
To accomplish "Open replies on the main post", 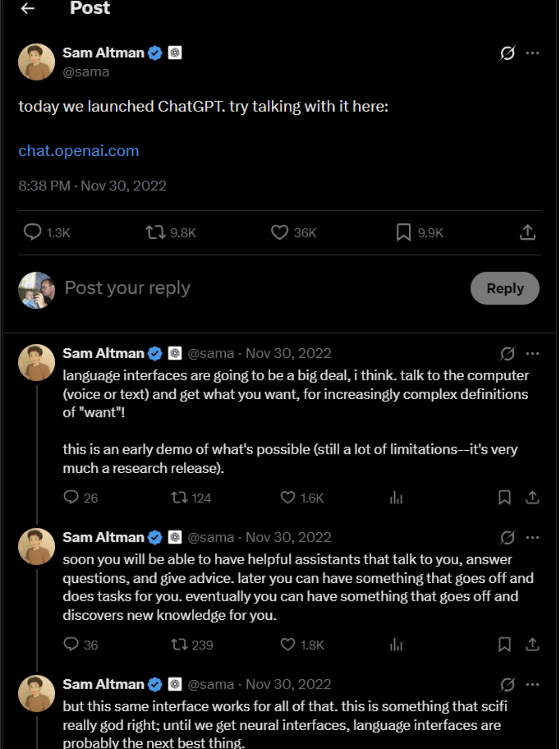I will [33, 232].
